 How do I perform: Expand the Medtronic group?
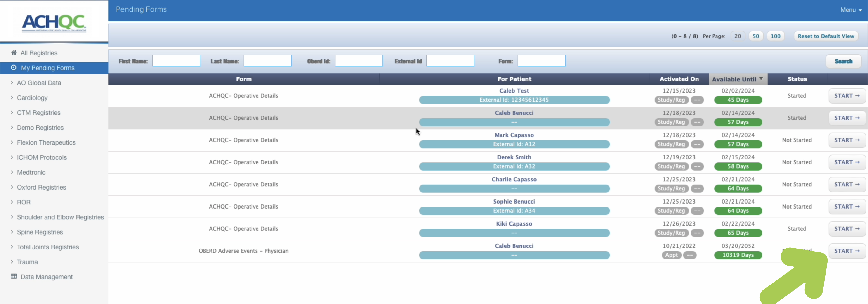point(31,172)
